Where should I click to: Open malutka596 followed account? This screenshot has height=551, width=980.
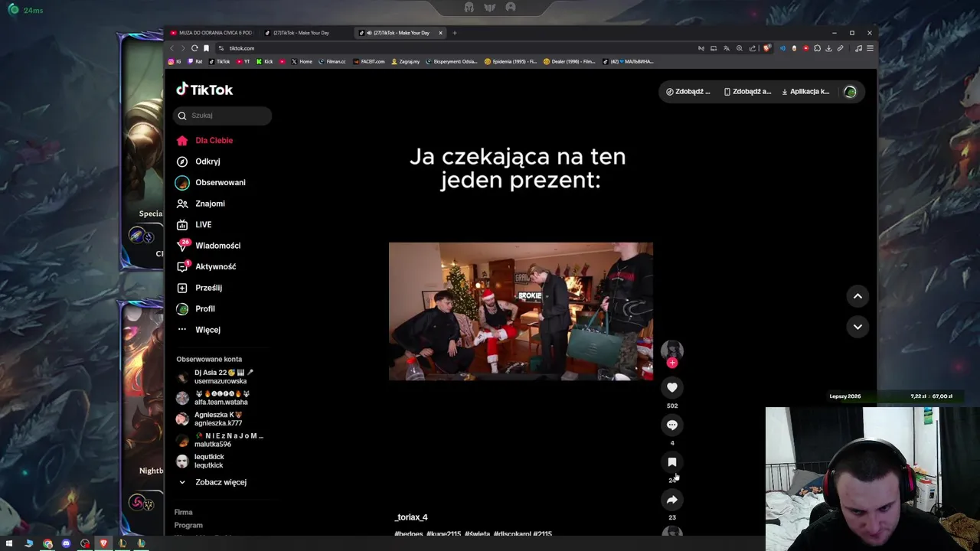pyautogui.click(x=220, y=440)
